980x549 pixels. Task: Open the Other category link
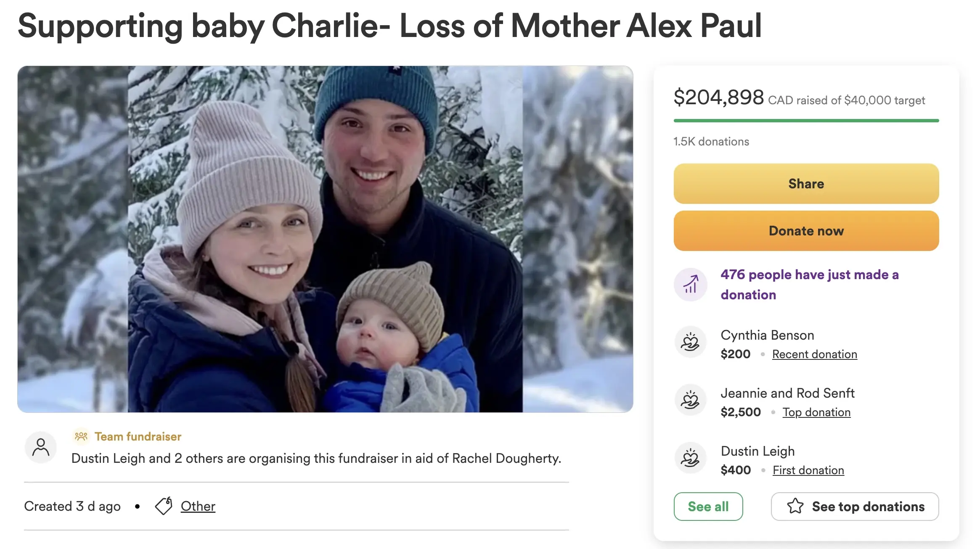[198, 506]
